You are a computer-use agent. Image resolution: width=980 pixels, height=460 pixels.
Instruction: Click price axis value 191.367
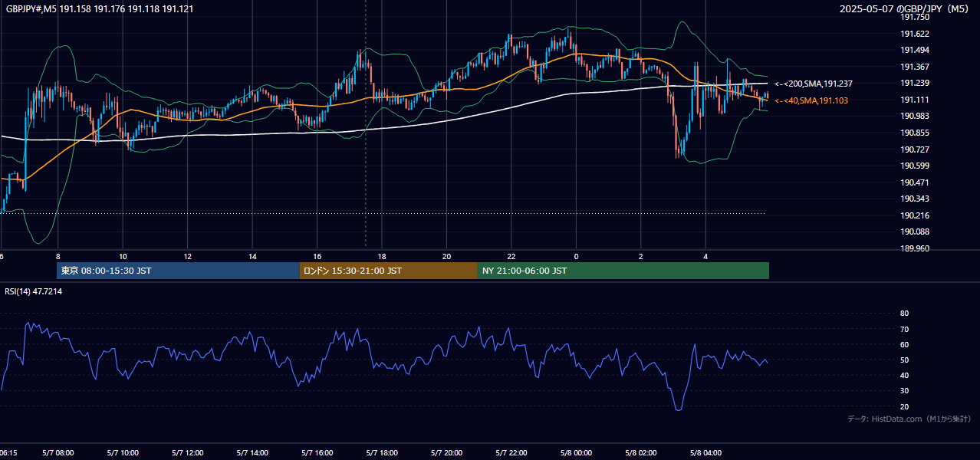(914, 67)
